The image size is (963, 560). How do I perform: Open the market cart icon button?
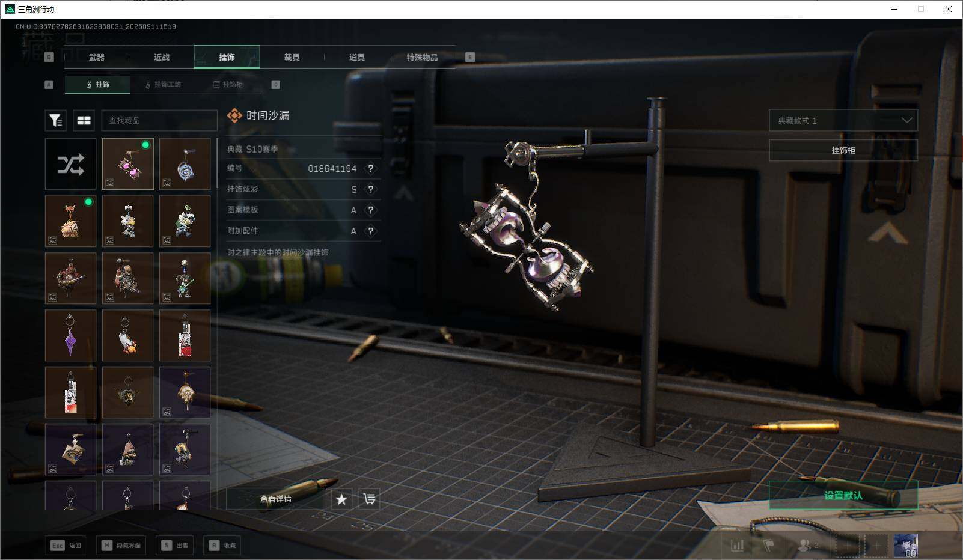tap(369, 499)
